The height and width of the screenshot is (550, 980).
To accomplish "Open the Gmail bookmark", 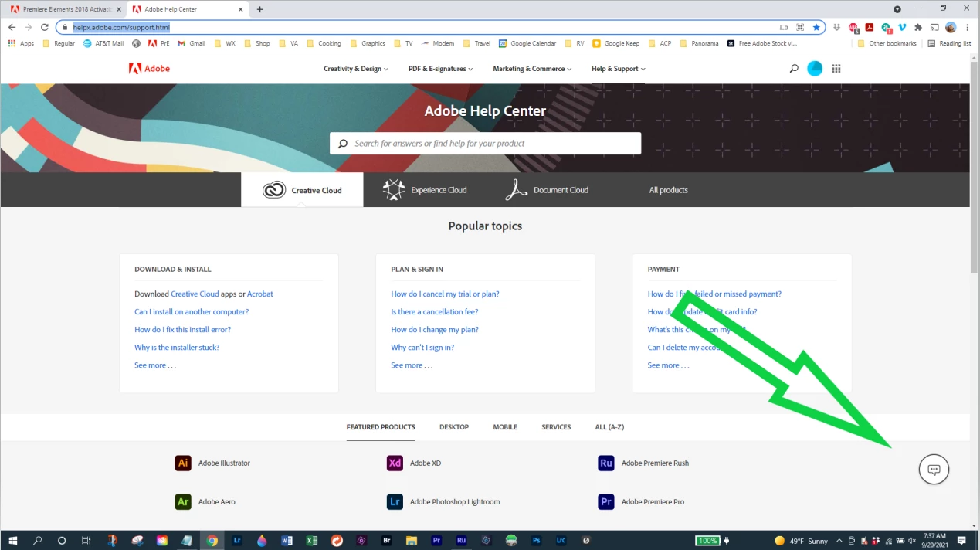I will [x=192, y=43].
